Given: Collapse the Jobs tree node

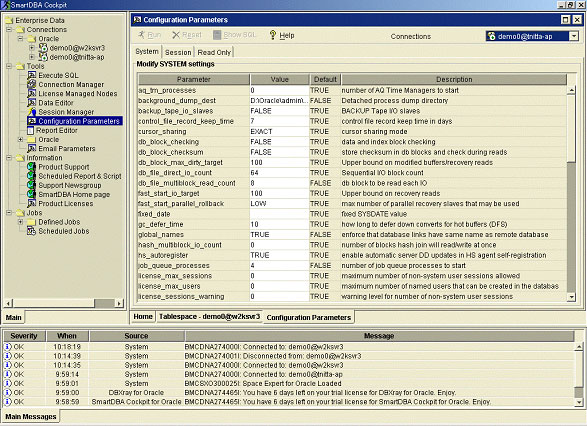Looking at the screenshot, I should pyautogui.click(x=9, y=213).
